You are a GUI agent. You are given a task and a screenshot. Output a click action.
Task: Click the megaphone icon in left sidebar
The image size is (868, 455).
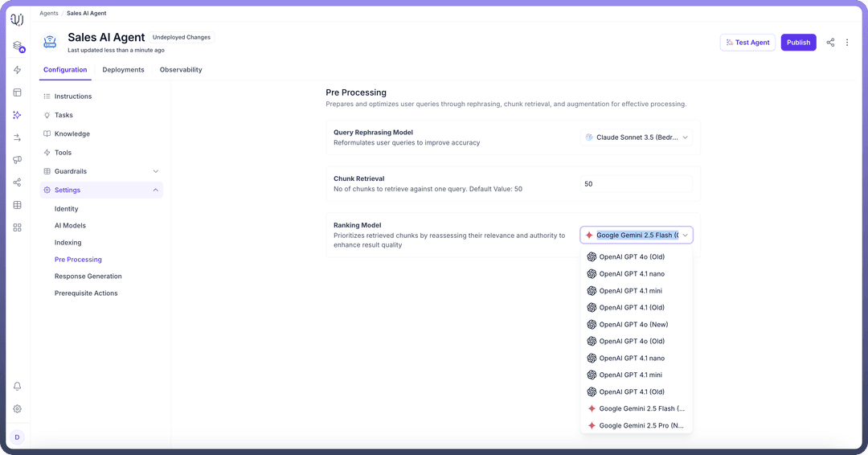[17, 160]
